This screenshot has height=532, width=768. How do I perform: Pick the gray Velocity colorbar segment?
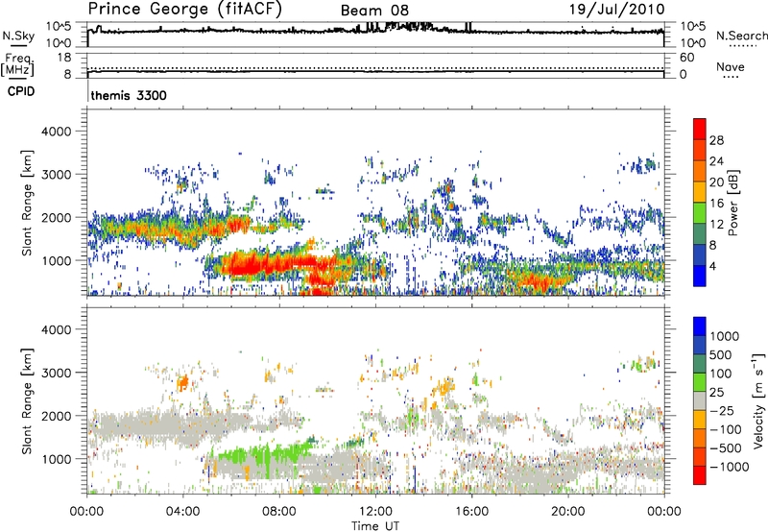tap(700, 400)
